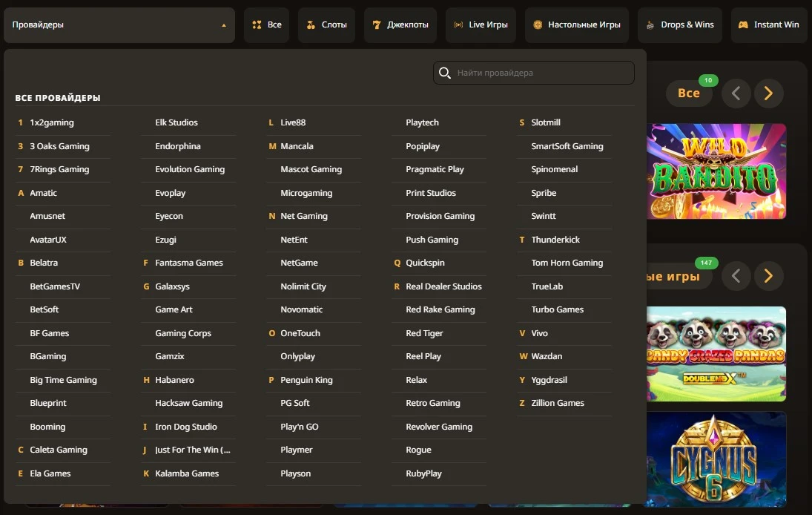Image resolution: width=812 pixels, height=515 pixels.
Task: Focus the Найти провайдера search field
Action: pyautogui.click(x=541, y=73)
